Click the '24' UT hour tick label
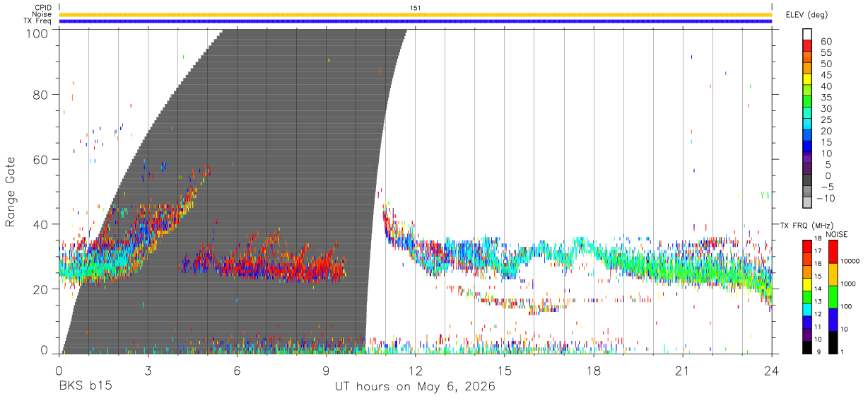Viewport: 868px width, 401px height. coord(772,371)
